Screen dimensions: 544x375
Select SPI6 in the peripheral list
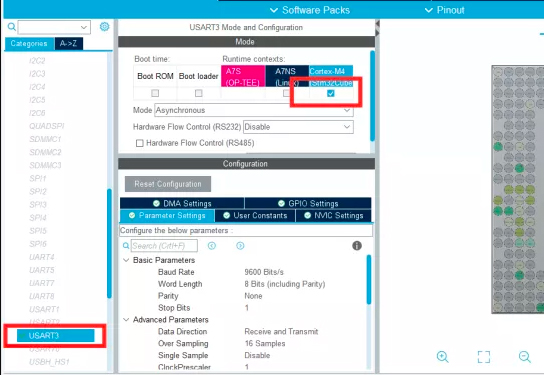(38, 244)
